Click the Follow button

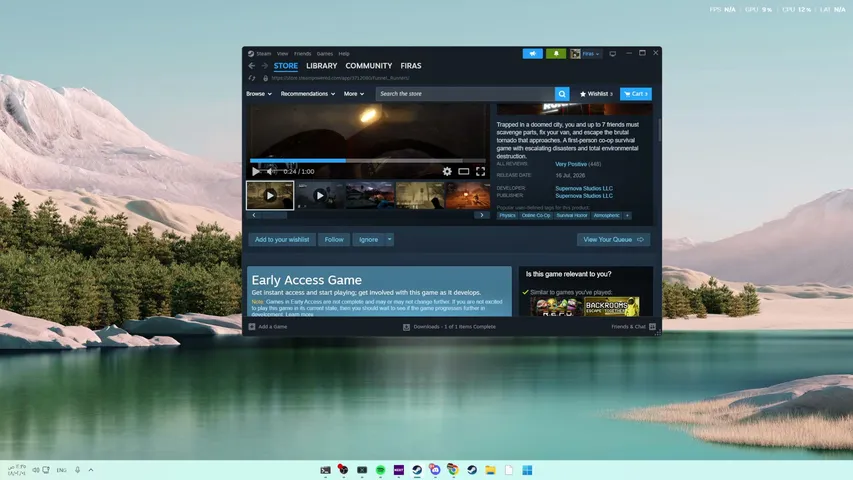[334, 239]
